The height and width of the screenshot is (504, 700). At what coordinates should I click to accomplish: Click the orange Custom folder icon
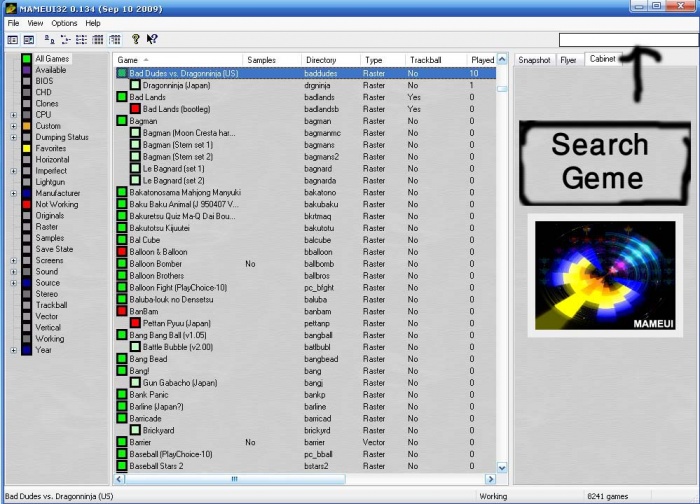(27, 126)
